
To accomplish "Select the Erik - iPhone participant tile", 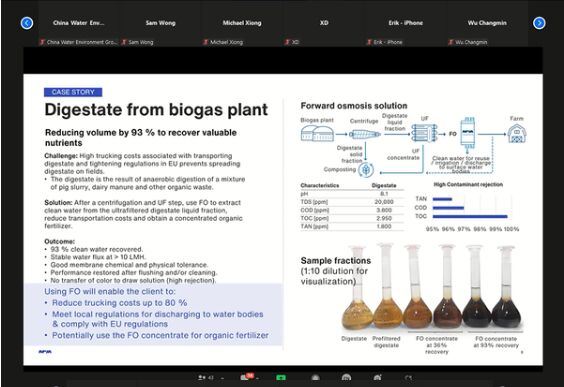I will [405, 28].
